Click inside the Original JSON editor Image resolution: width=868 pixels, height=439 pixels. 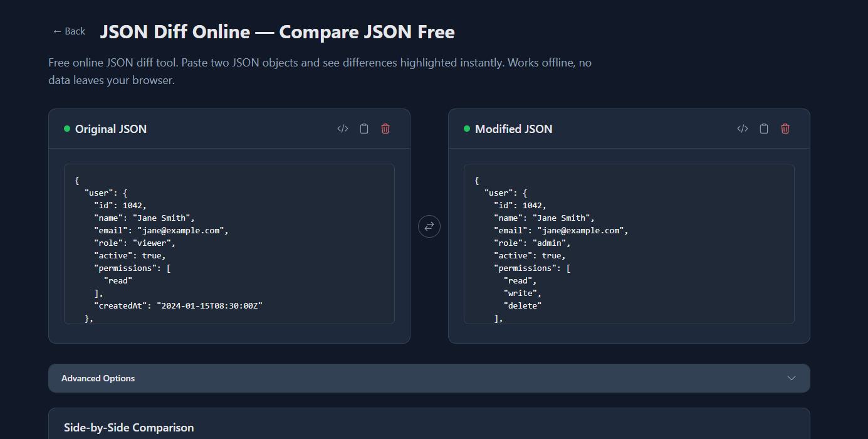(229, 245)
